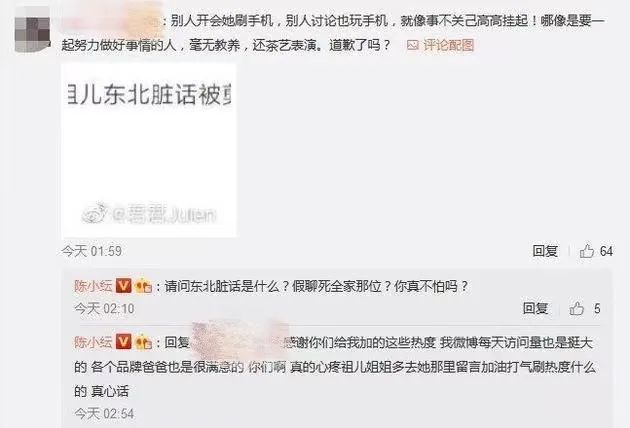Click the 今天 01:59 timestamp
The height and width of the screenshot is (428, 630).
[x=92, y=251]
